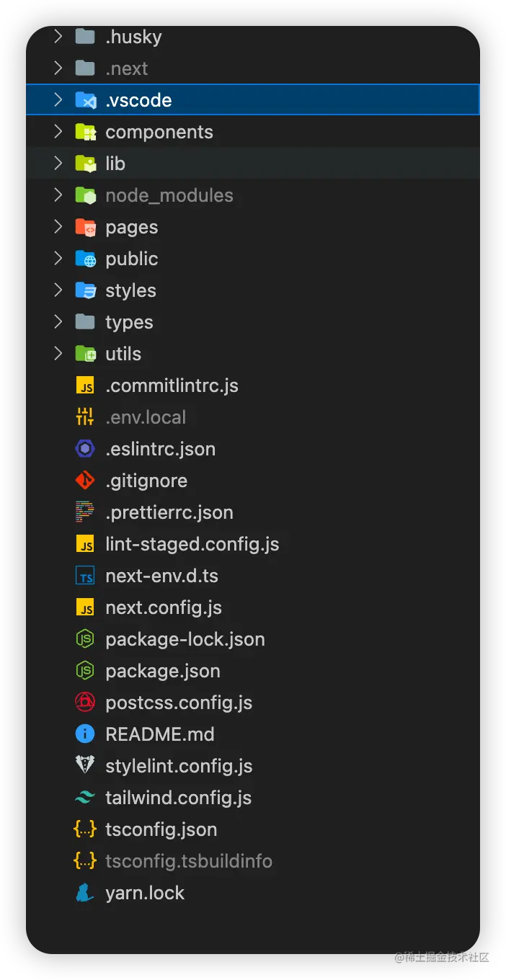Viewport: 506px width, 980px height.
Task: Click the TS icon next to next-env.d.ts
Action: [x=85, y=576]
